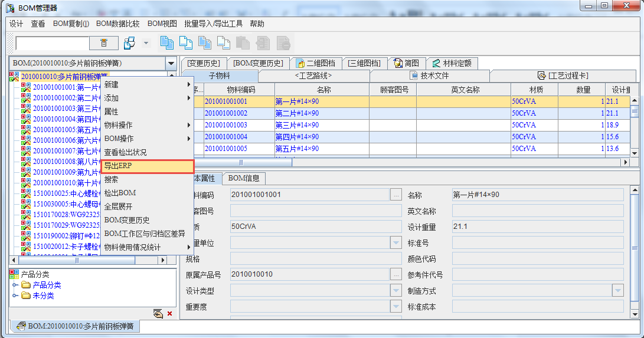The width and height of the screenshot is (644, 338).
Task: Switch to the <工艺路线> tab
Action: 313,76
